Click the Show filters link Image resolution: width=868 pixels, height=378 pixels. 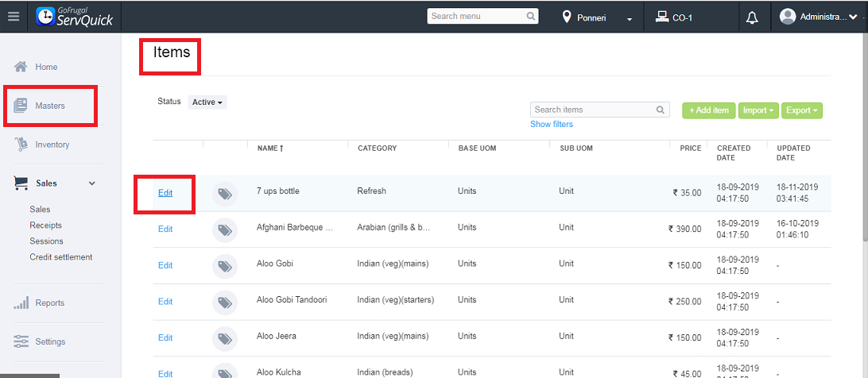[551, 124]
